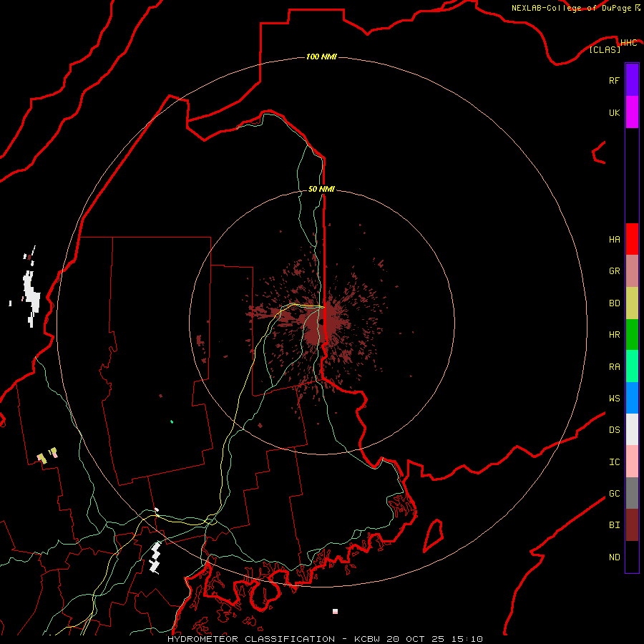Click the ND black legend swatch
Image resolution: width=644 pixels, height=644 pixels.
tap(632, 557)
